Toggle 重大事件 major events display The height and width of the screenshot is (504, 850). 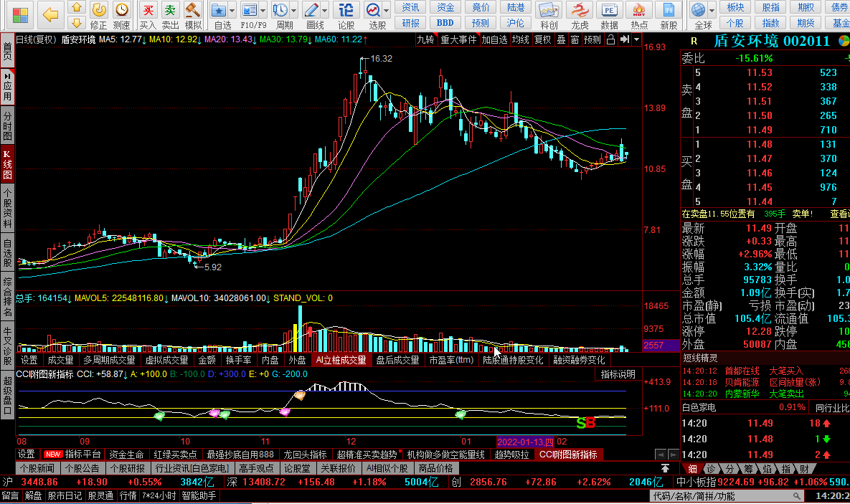point(458,39)
